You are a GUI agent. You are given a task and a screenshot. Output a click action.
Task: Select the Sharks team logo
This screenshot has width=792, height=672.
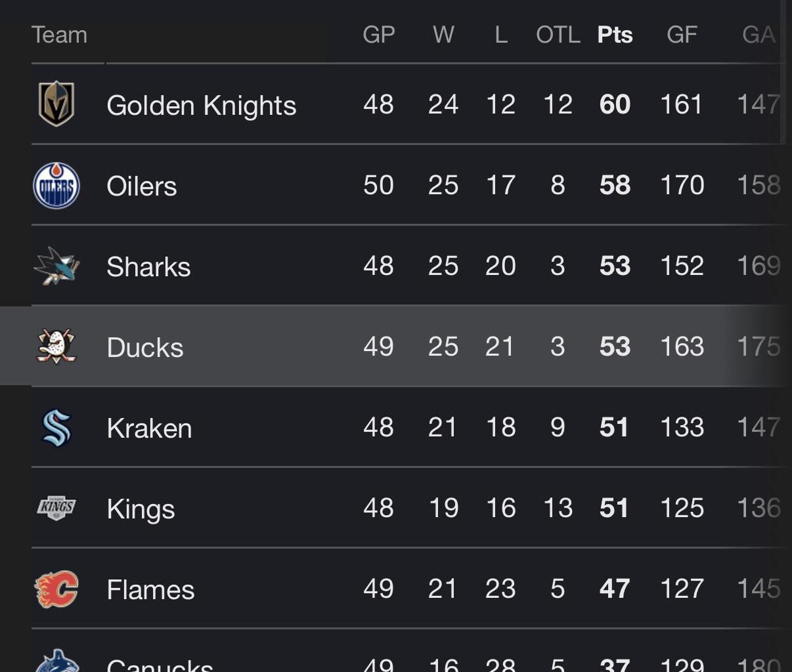point(57,266)
